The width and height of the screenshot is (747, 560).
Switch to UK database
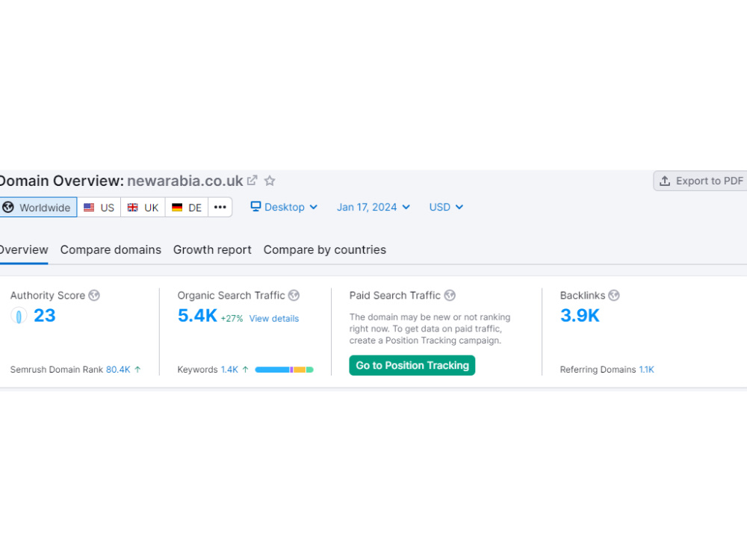pos(143,208)
